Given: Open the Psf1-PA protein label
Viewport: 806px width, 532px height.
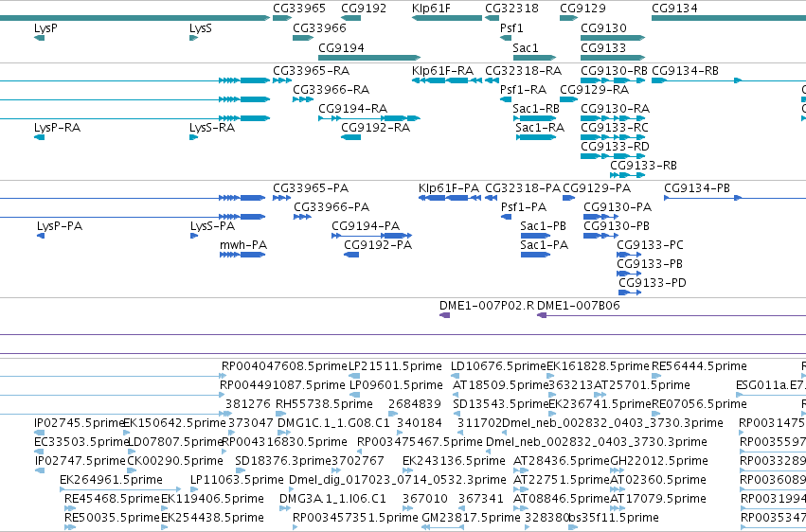Looking at the screenshot, I should pos(523,207).
